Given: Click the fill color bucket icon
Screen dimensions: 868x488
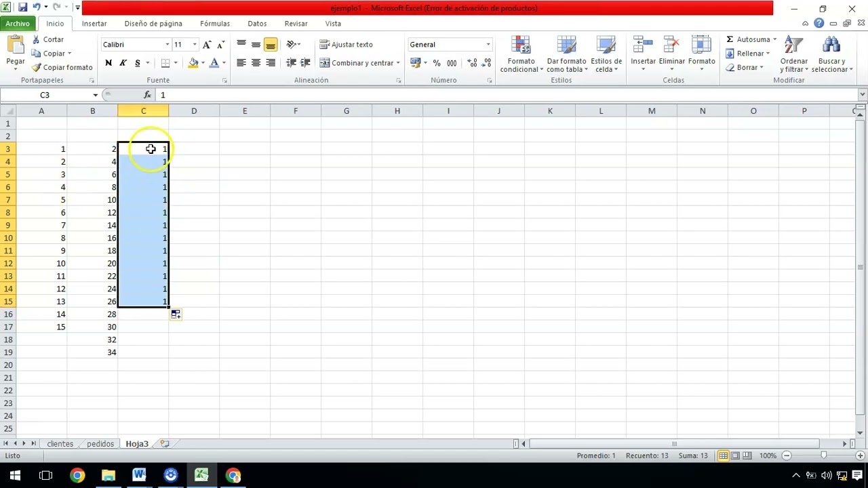Looking at the screenshot, I should coord(193,63).
